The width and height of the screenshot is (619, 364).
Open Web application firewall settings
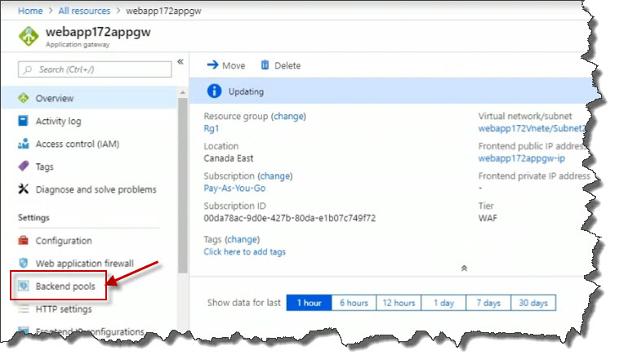(x=84, y=263)
